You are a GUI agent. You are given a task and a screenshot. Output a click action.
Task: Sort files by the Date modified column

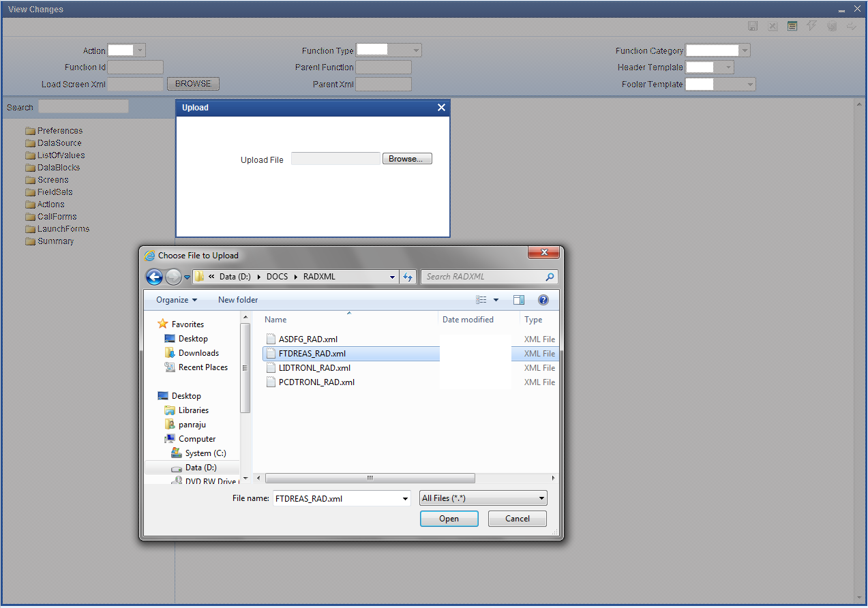(468, 320)
